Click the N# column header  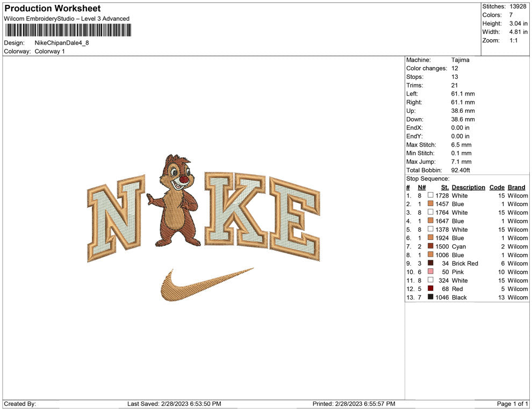click(422, 187)
